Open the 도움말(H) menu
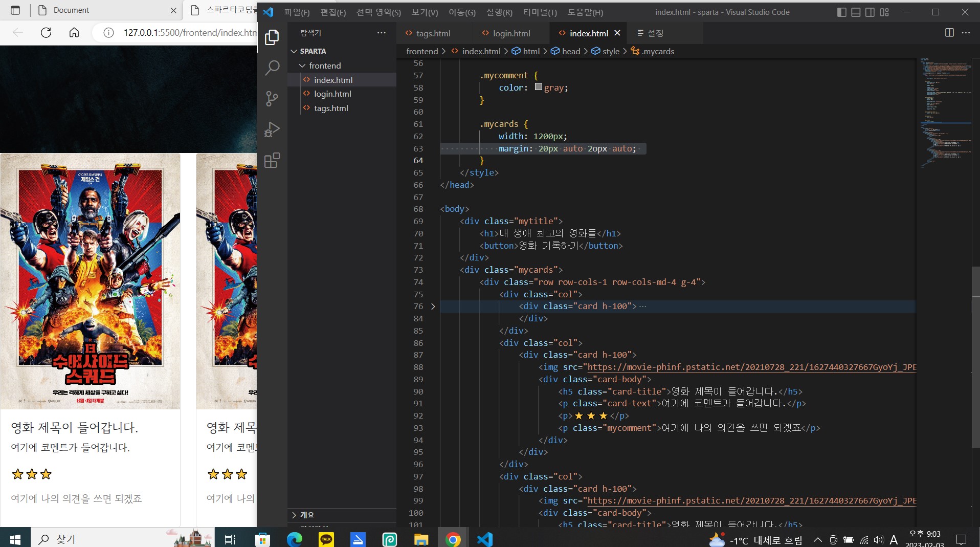This screenshot has height=547, width=980. coord(585,12)
